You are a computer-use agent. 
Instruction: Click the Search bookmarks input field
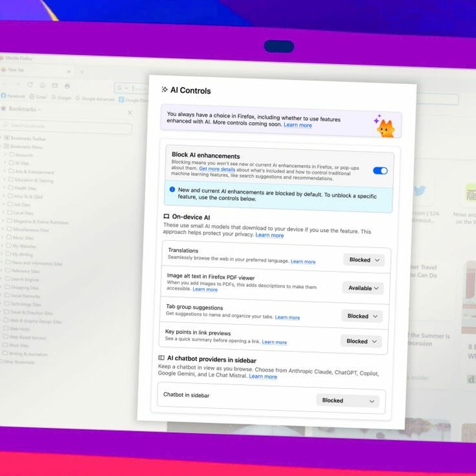point(67,127)
